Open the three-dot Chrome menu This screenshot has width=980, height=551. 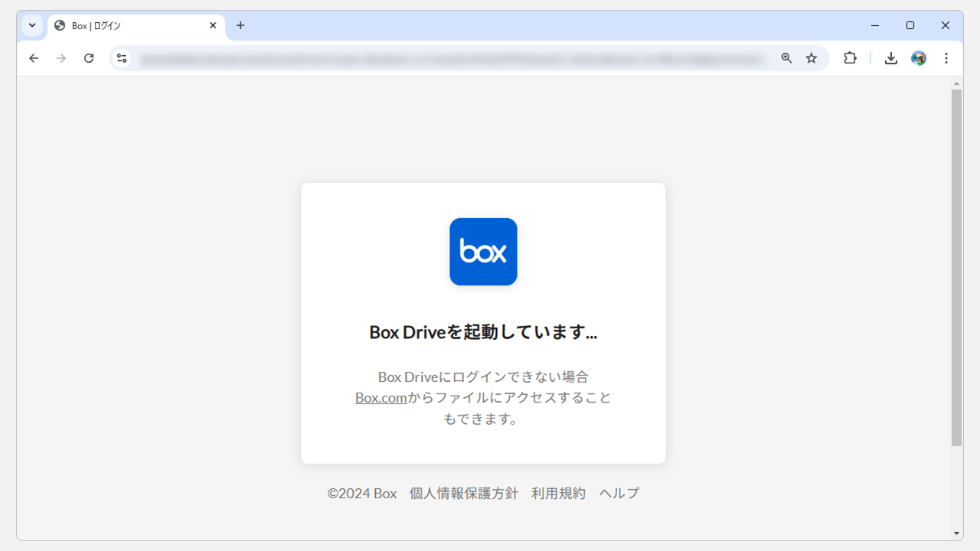pyautogui.click(x=946, y=58)
